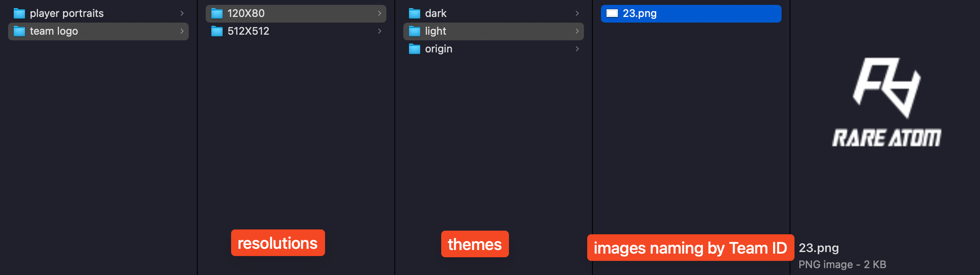Click the 23.png file icon
This screenshot has height=275, width=980.
pos(612,14)
